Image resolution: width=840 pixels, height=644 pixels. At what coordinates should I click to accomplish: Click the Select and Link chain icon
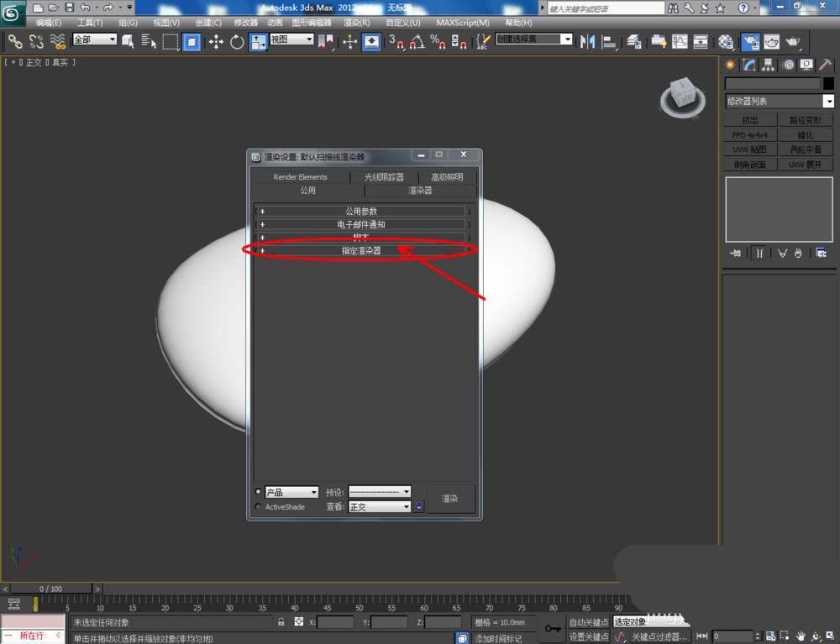(15, 41)
